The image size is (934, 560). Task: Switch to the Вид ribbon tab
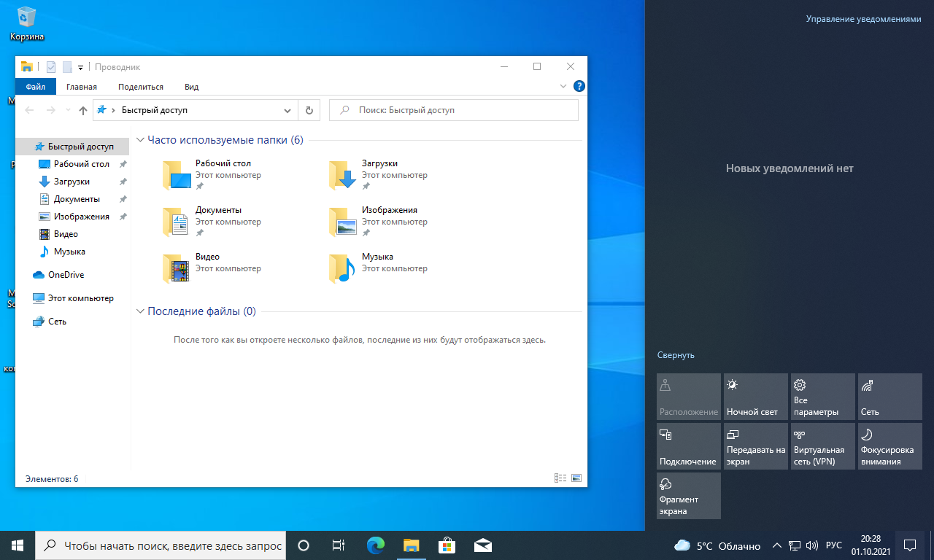(x=191, y=87)
